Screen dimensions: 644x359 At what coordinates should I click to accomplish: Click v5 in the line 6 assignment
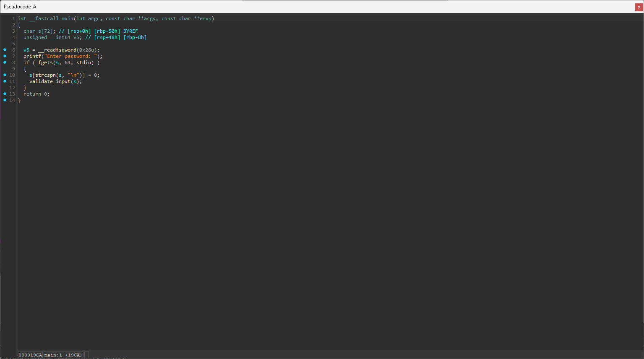coord(26,50)
